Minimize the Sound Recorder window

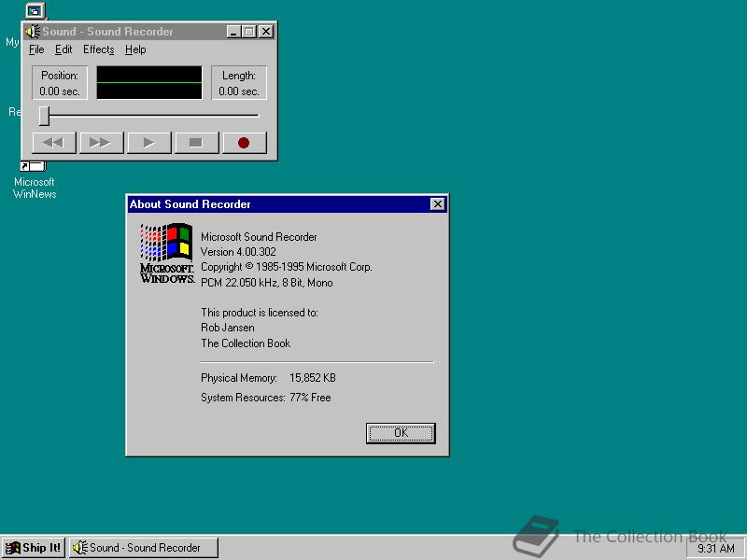(x=233, y=32)
